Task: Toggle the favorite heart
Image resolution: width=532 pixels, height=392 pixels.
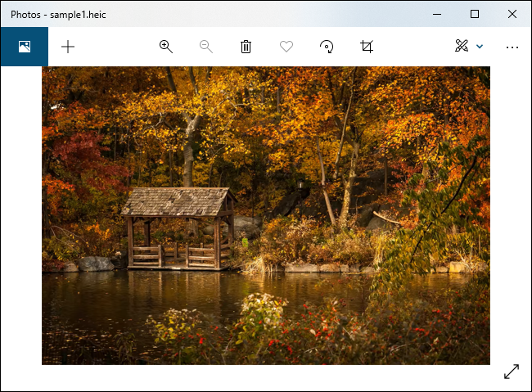Action: [286, 47]
